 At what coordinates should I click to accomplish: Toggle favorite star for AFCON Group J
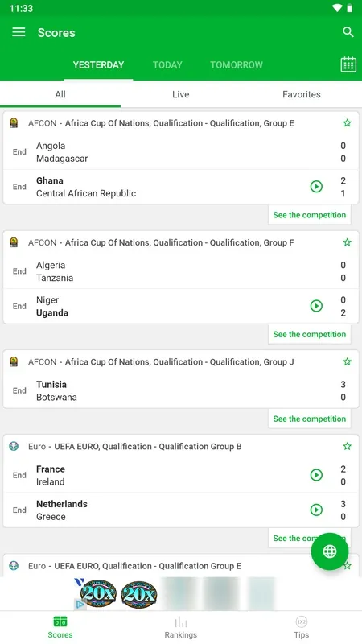point(348,361)
